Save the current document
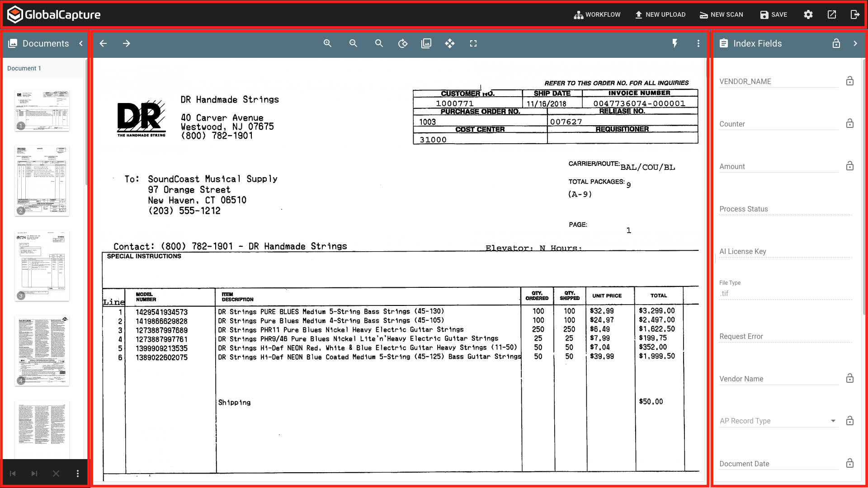Image resolution: width=868 pixels, height=488 pixels. tap(774, 14)
